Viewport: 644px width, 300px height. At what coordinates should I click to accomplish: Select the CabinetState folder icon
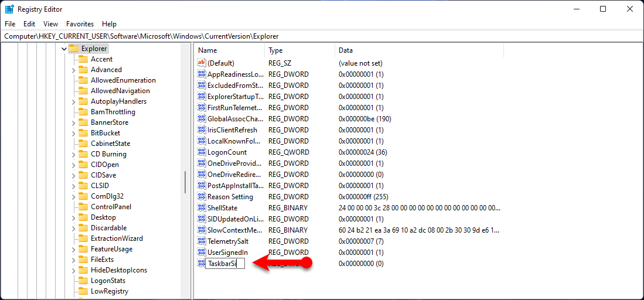(83, 144)
